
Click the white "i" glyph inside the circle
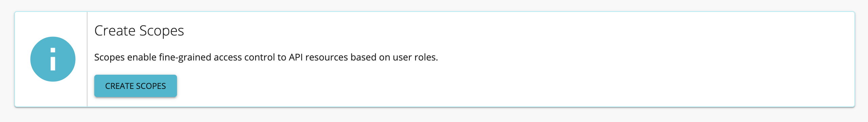(53, 59)
